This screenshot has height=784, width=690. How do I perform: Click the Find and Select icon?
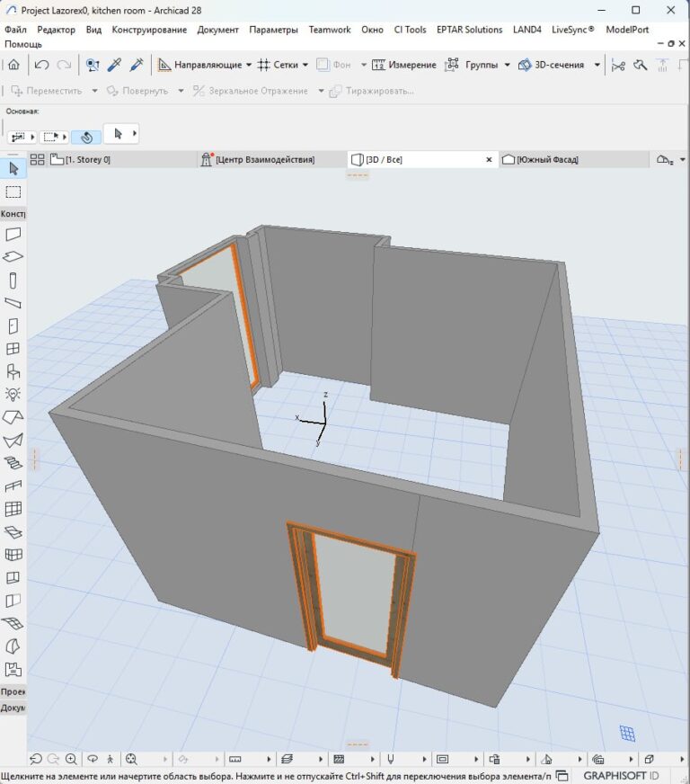pyautogui.click(x=93, y=65)
